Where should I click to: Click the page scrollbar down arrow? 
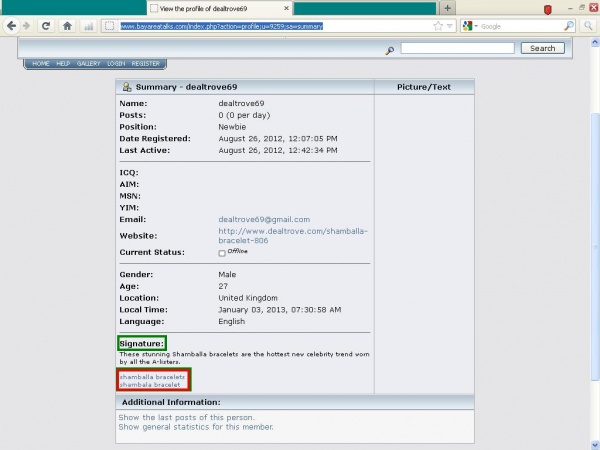pyautogui.click(x=595, y=445)
